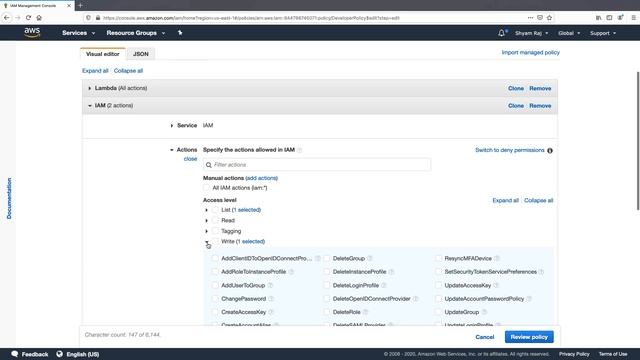
Task: Click help icon next to DeleteGroup
Action: (370, 258)
